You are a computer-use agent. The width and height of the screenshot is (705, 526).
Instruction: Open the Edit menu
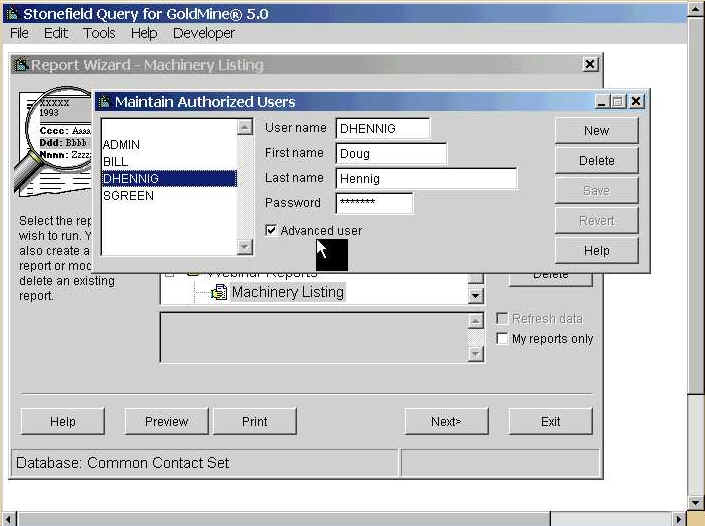click(x=56, y=33)
